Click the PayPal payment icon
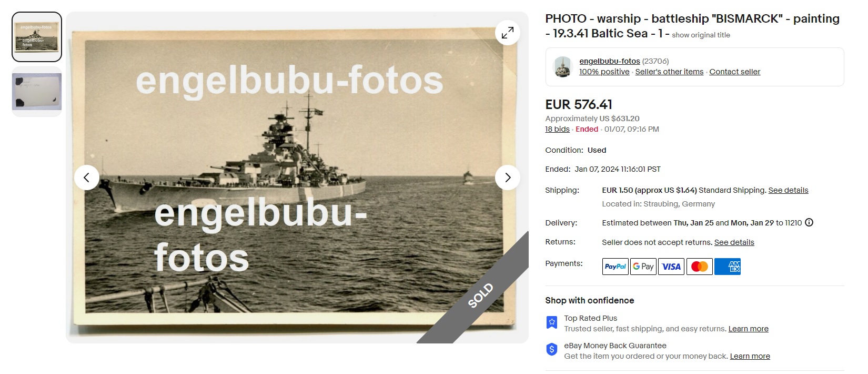The height and width of the screenshot is (374, 868). pos(615,267)
